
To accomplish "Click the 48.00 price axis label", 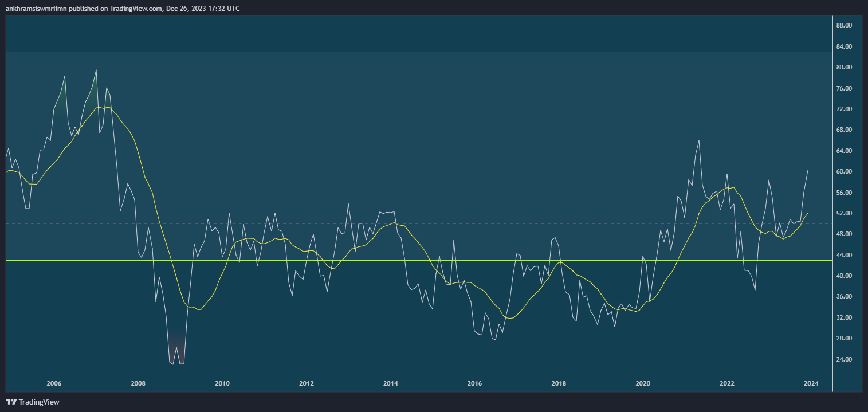I will (844, 234).
